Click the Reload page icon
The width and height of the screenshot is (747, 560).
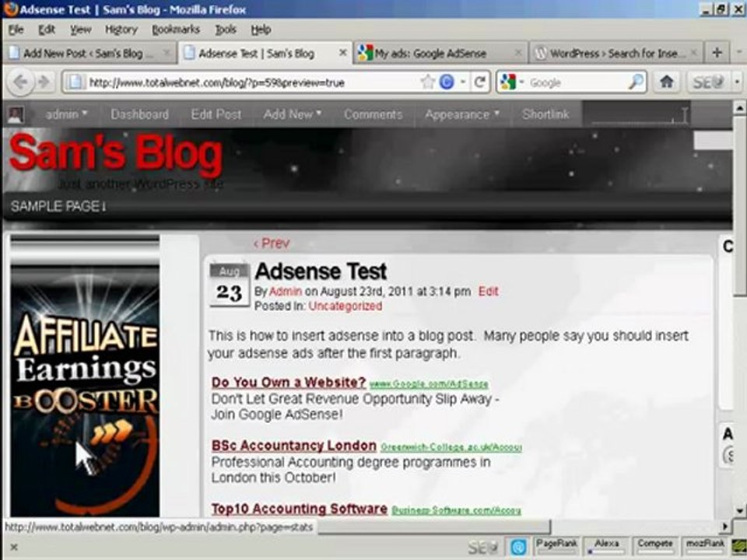(480, 82)
